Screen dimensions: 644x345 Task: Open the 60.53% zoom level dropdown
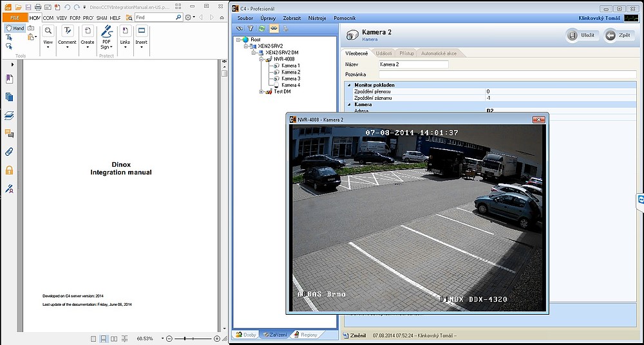[163, 339]
